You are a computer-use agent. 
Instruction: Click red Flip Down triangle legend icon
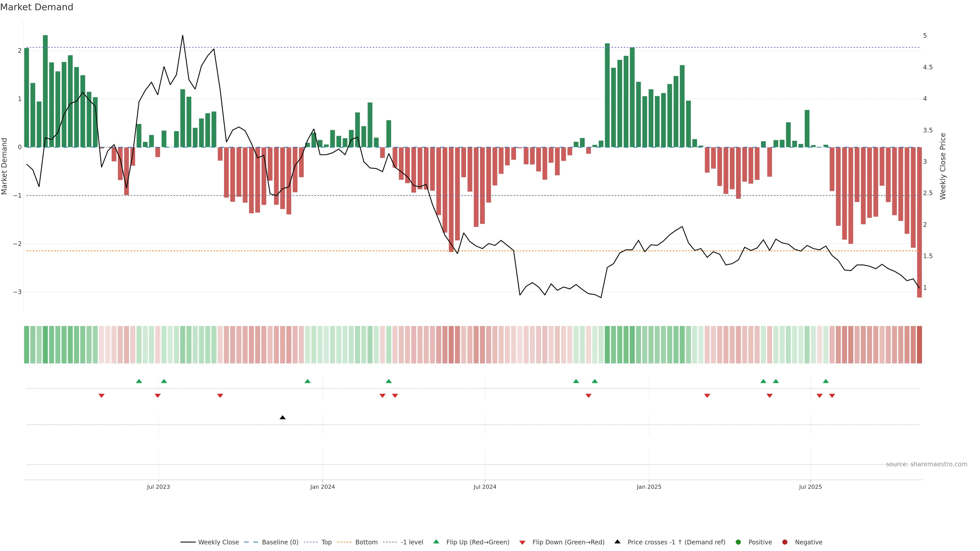(522, 543)
